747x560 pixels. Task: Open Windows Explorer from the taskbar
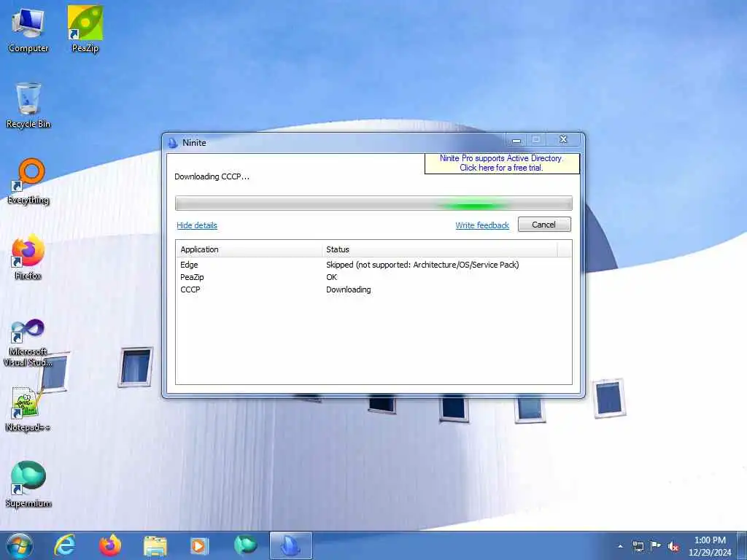155,545
